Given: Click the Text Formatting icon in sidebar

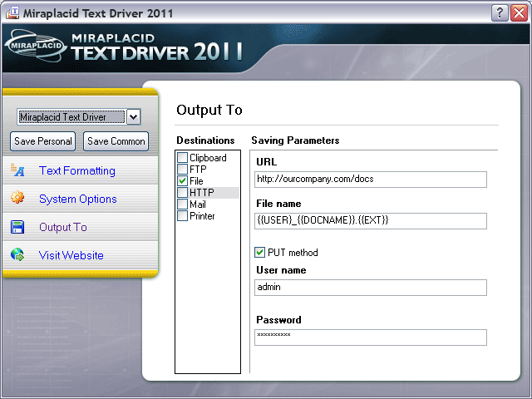Looking at the screenshot, I should point(17,170).
